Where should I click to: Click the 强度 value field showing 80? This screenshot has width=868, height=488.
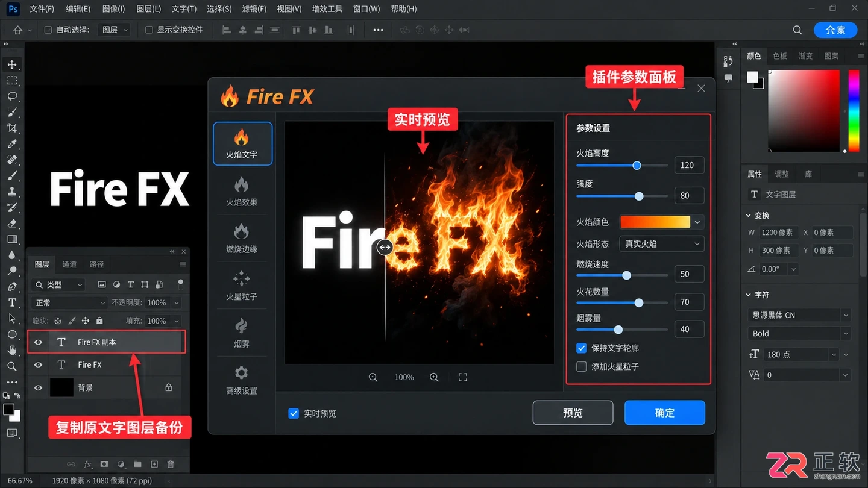click(689, 195)
